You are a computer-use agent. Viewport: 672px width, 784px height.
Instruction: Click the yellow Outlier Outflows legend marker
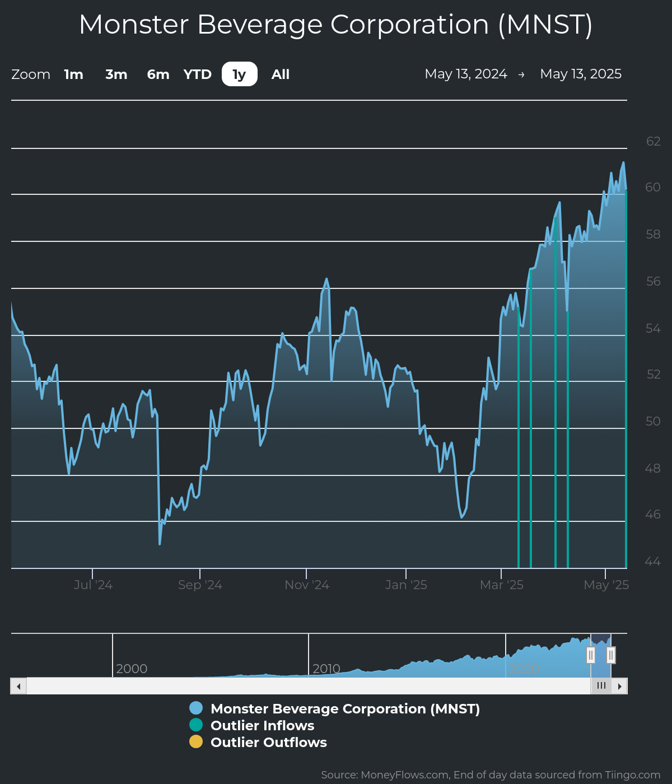pyautogui.click(x=196, y=741)
